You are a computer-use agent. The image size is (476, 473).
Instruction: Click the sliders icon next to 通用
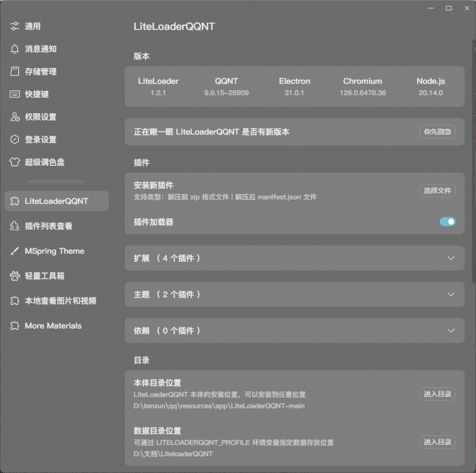click(14, 26)
